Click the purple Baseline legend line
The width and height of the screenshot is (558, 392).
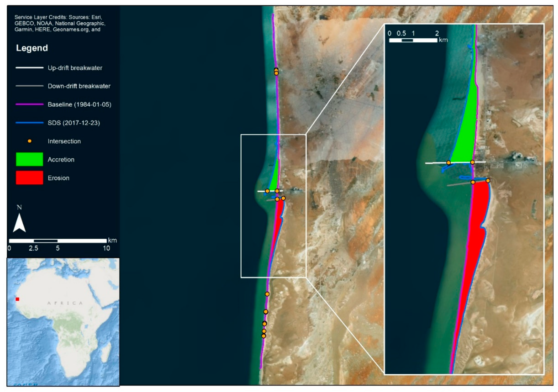point(29,104)
